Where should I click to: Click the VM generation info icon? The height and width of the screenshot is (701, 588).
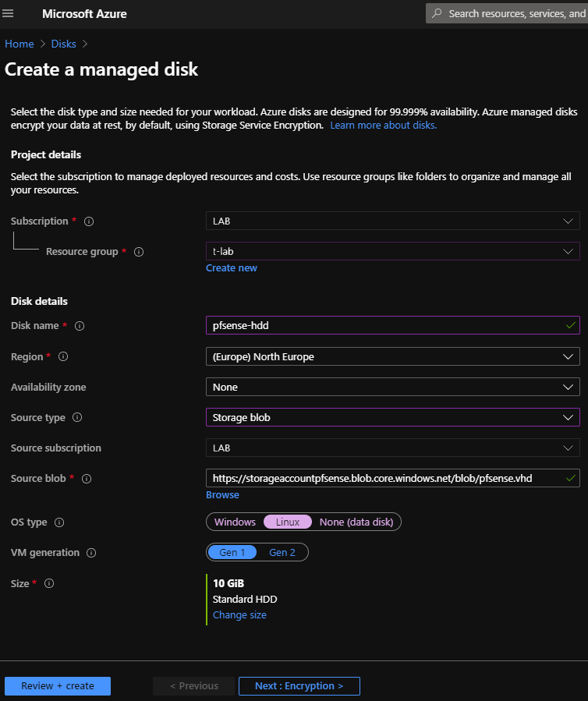point(91,553)
